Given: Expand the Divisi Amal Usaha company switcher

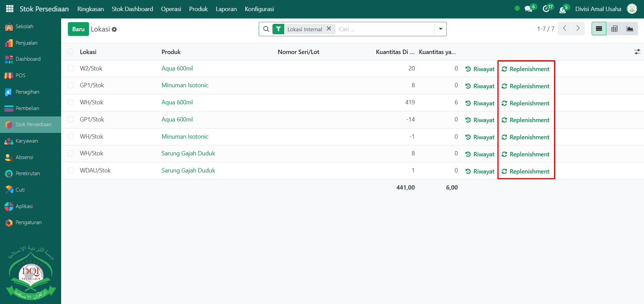Looking at the screenshot, I should [x=598, y=9].
